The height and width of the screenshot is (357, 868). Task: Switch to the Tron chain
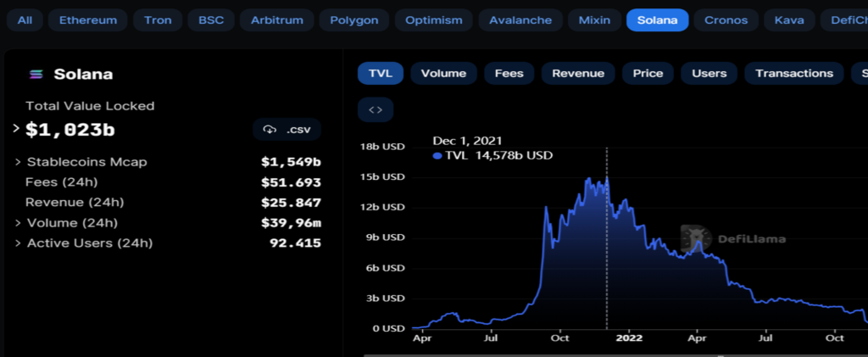tap(158, 20)
